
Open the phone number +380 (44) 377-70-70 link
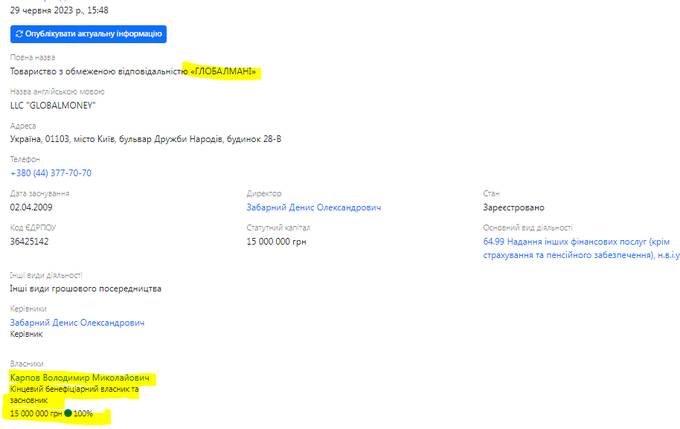tap(51, 173)
